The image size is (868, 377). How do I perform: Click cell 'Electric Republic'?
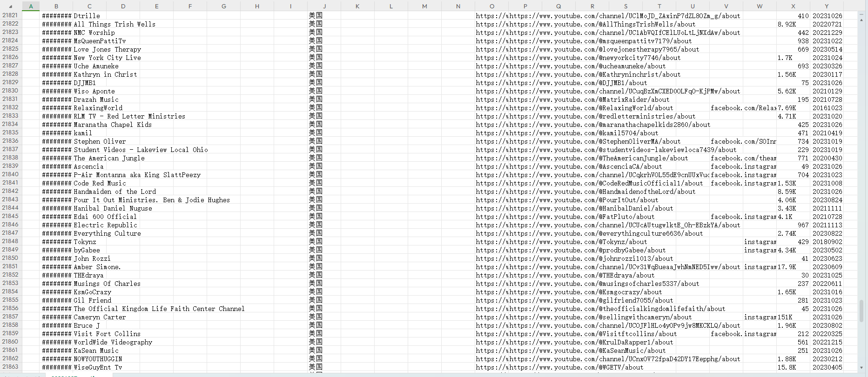[x=106, y=225]
